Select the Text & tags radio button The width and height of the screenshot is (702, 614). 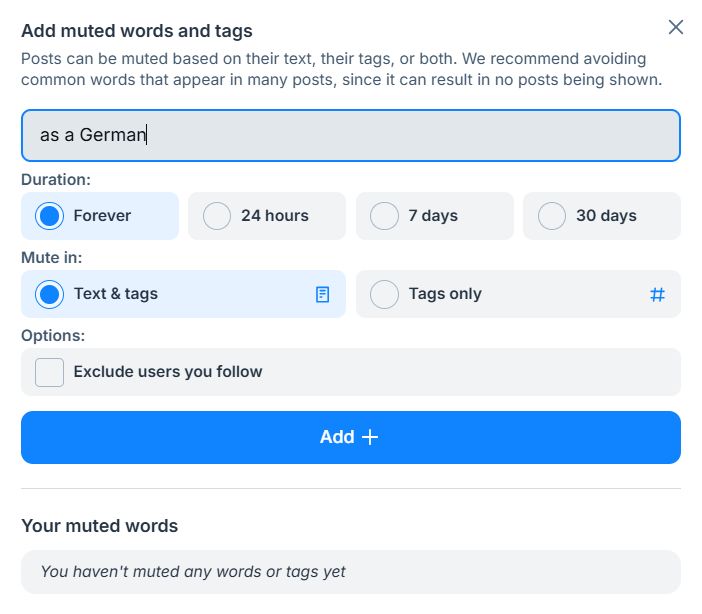tap(50, 294)
